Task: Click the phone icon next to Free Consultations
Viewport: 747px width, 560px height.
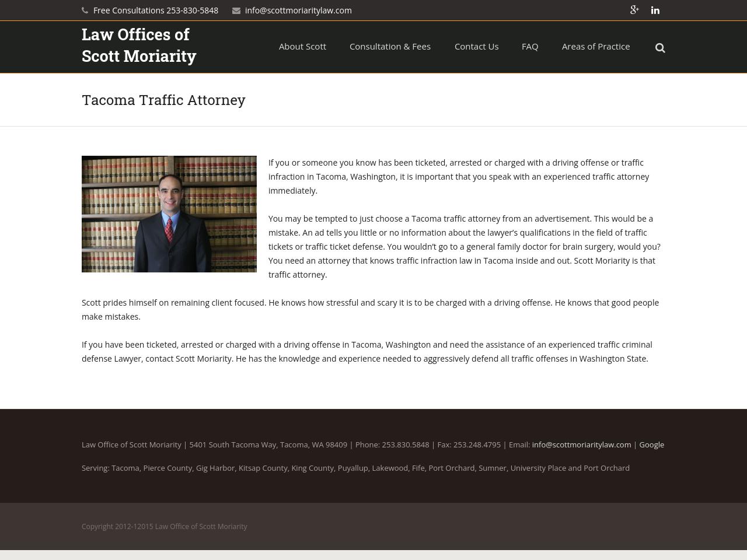Action: click(x=85, y=10)
